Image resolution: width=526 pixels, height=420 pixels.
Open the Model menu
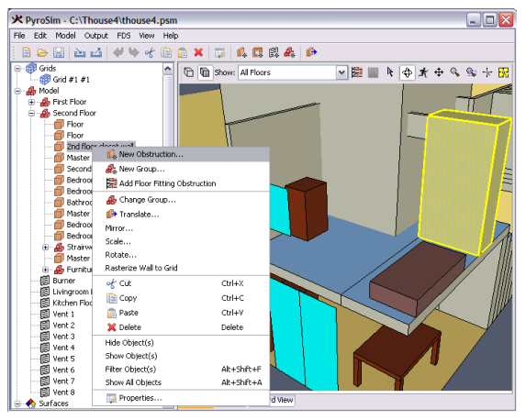point(65,36)
